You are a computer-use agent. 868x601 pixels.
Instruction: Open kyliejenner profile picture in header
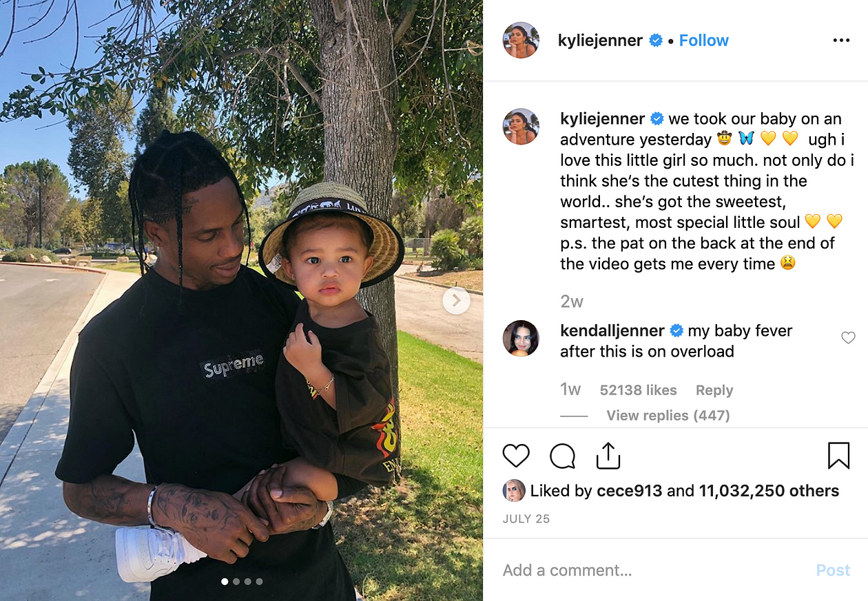tap(521, 40)
